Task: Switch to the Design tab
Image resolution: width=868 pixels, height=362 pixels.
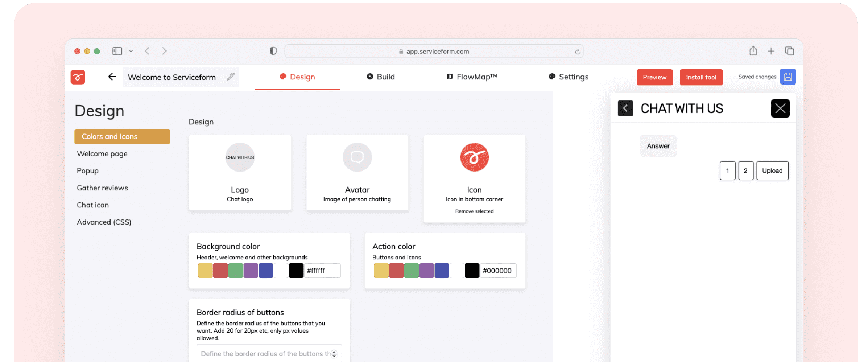Action: [x=297, y=77]
